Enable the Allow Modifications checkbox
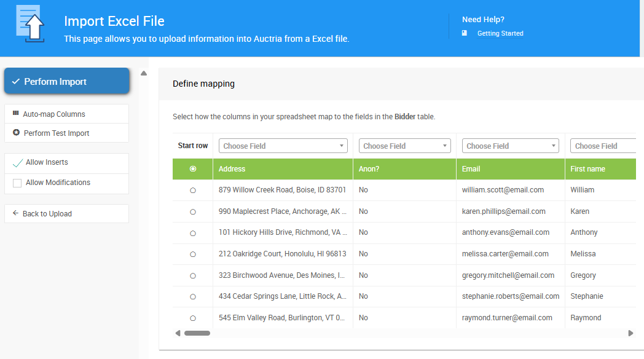 pyautogui.click(x=15, y=182)
